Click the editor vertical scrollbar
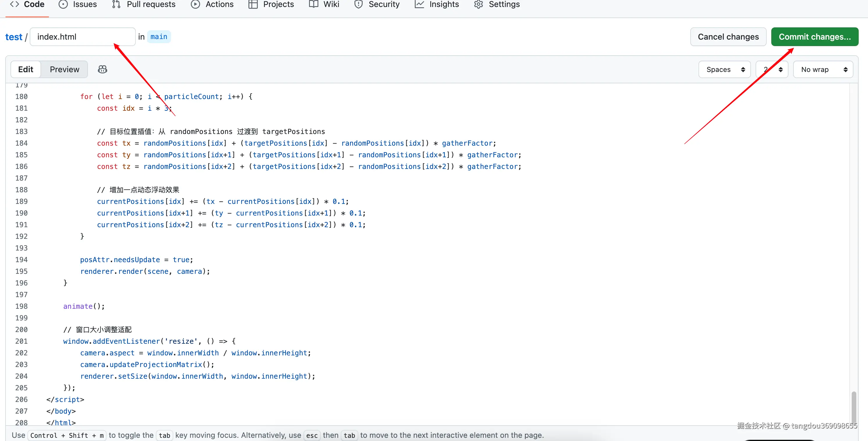This screenshot has height=441, width=868. pyautogui.click(x=853, y=408)
